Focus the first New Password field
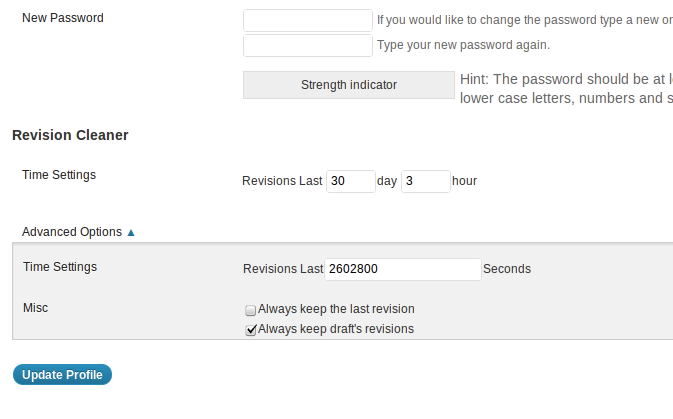Viewport: 673px width, 419px height. (x=307, y=20)
